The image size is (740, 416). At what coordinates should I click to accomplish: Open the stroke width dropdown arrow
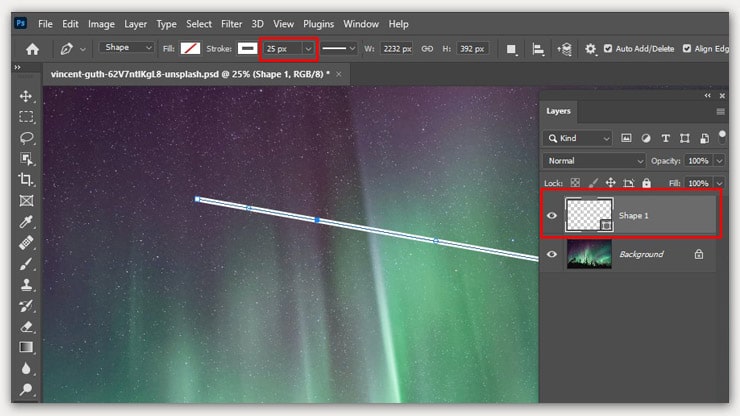(x=308, y=49)
